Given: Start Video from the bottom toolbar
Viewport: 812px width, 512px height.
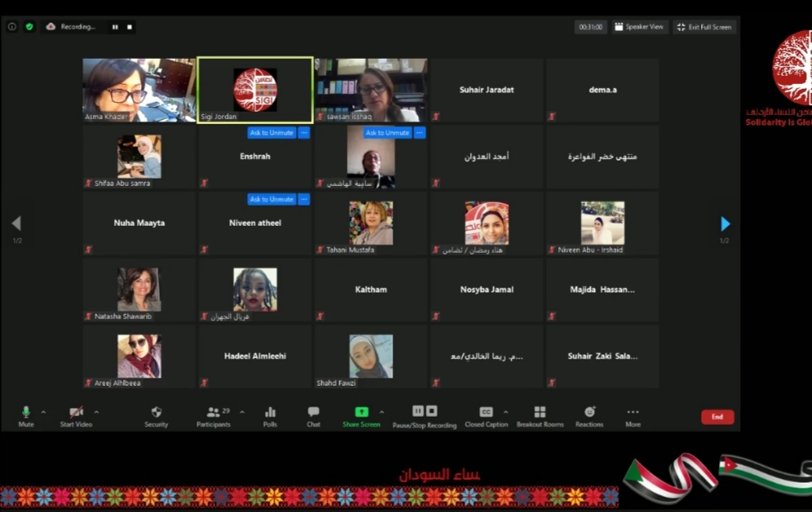Looking at the screenshot, I should 76,414.
